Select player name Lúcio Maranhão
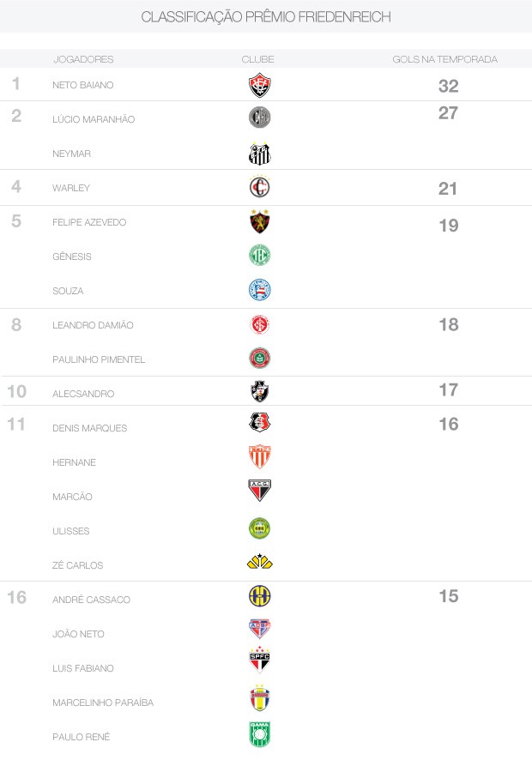532x766 pixels. pos(94,119)
